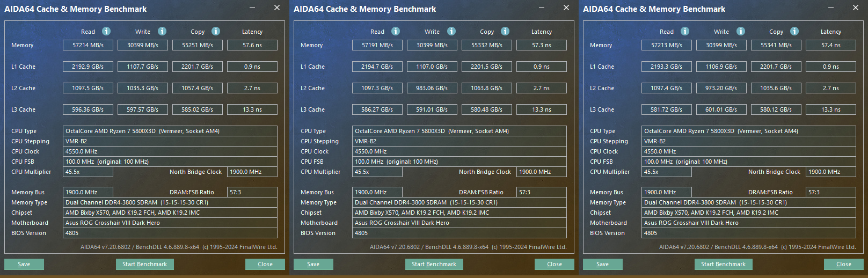Viewport: 868px width, 278px height.
Task: Click Write info icon in window with 57.4 ns latency
Action: 741,31
